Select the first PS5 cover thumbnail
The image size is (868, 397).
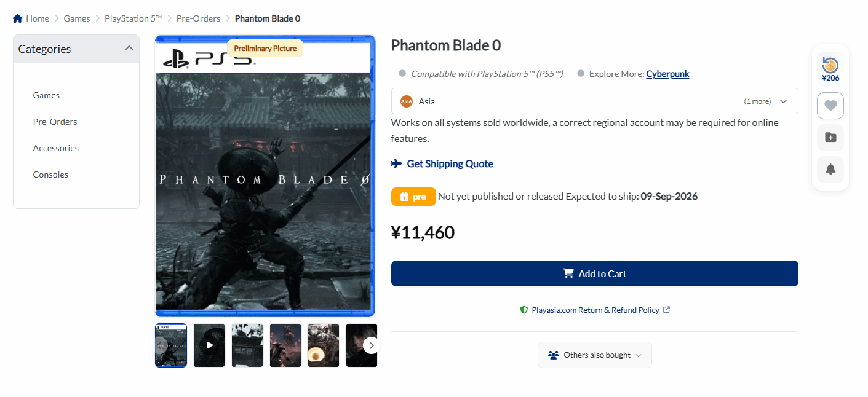pos(171,345)
